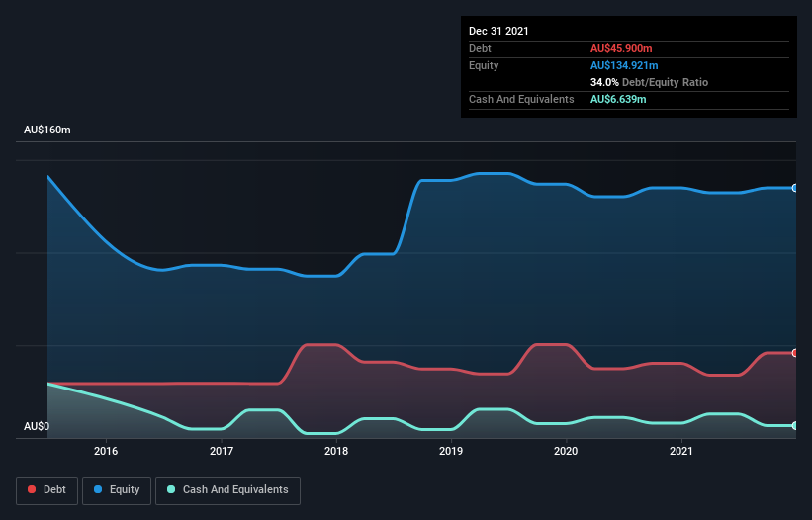Click the red Debt endpoint marker

(795, 353)
